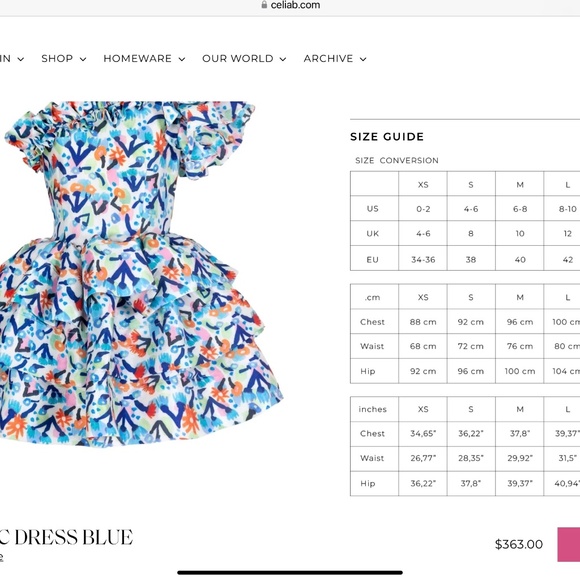The width and height of the screenshot is (580, 580).
Task: Click the chevron next to IN menu
Action: click(21, 59)
